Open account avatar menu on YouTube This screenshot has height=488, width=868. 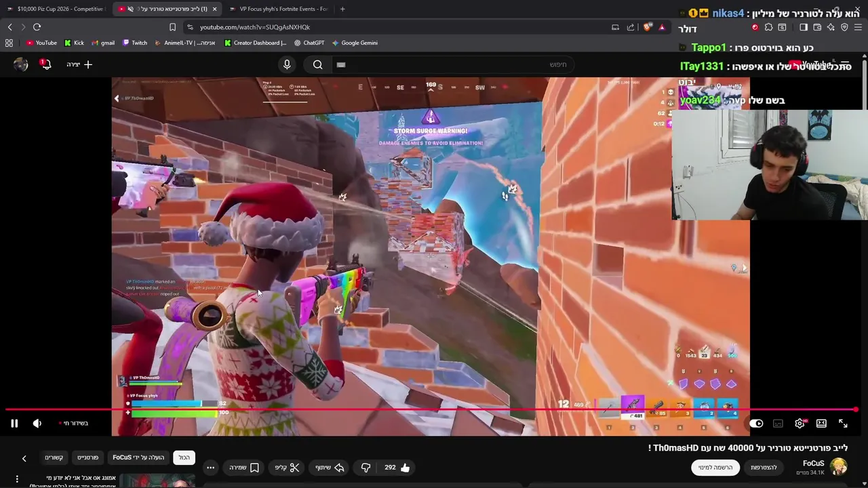point(20,64)
